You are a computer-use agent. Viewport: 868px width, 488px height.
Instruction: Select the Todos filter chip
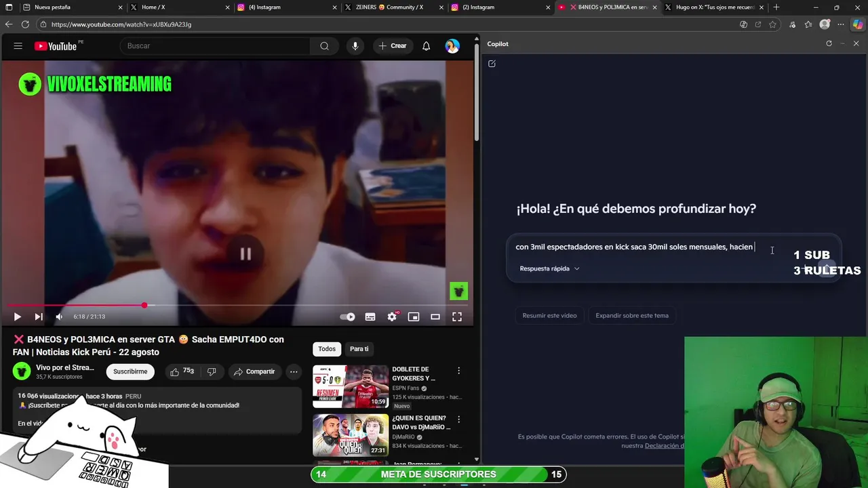point(327,349)
